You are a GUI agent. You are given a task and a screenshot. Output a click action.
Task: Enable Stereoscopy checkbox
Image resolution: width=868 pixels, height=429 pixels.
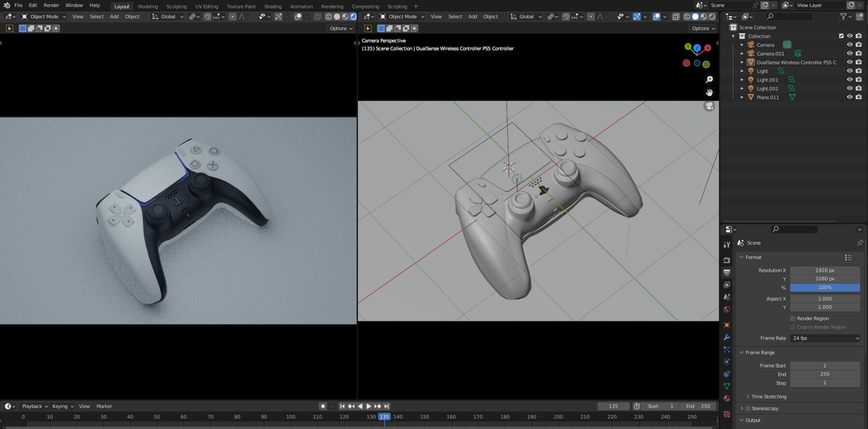click(x=748, y=408)
